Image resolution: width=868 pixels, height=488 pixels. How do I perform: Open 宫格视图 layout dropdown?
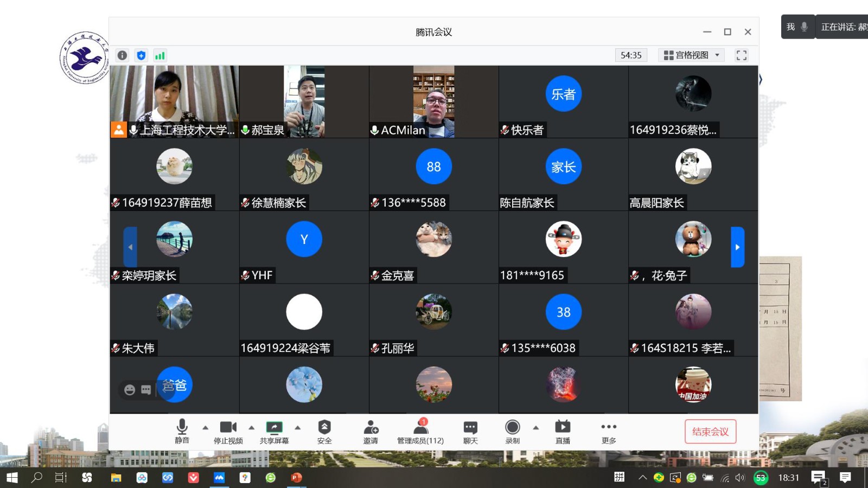(x=692, y=55)
